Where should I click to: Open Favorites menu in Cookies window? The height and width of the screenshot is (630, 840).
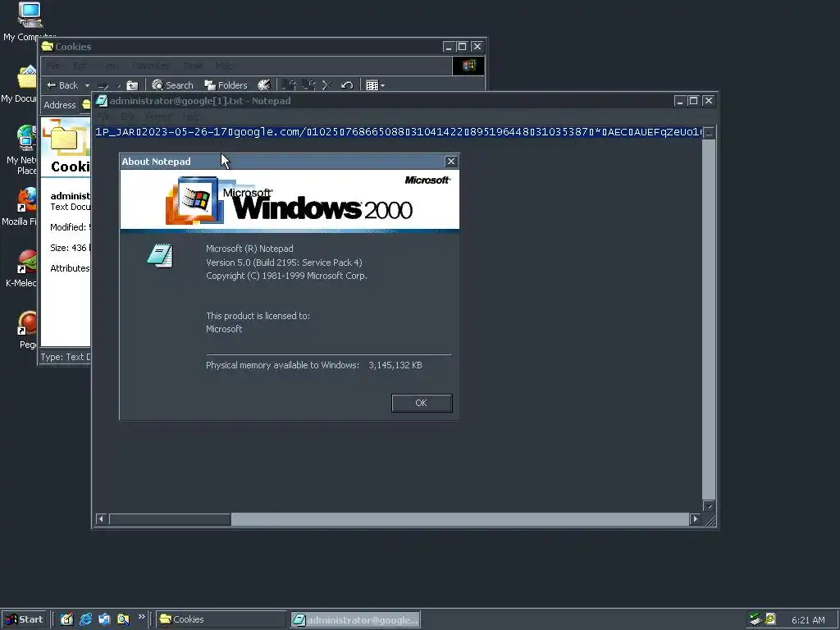point(150,66)
